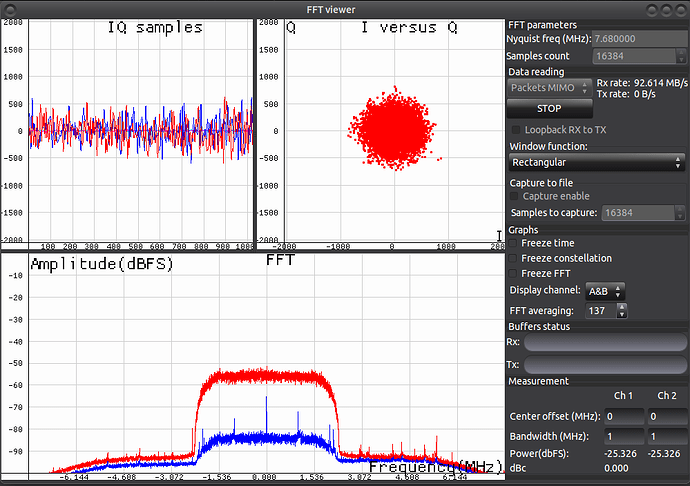Expand the Packets MIMO data reading dropdown
This screenshot has height=486, width=690.
(x=548, y=88)
